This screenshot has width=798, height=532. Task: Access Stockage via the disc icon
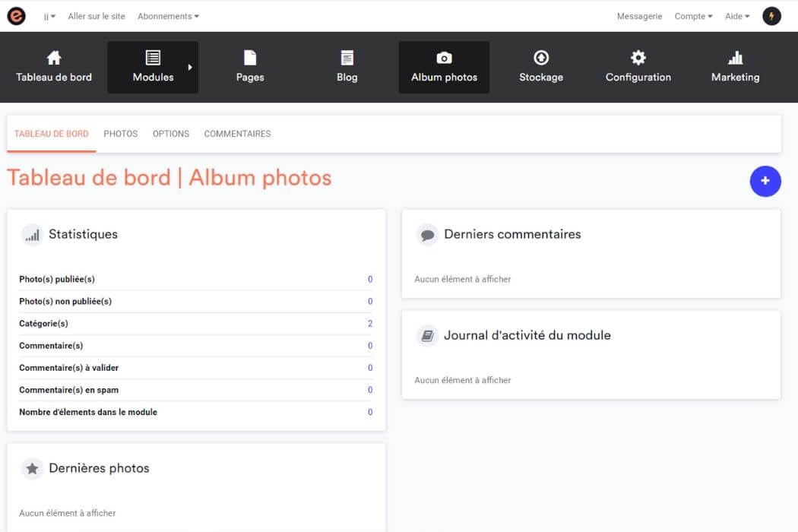(541, 56)
